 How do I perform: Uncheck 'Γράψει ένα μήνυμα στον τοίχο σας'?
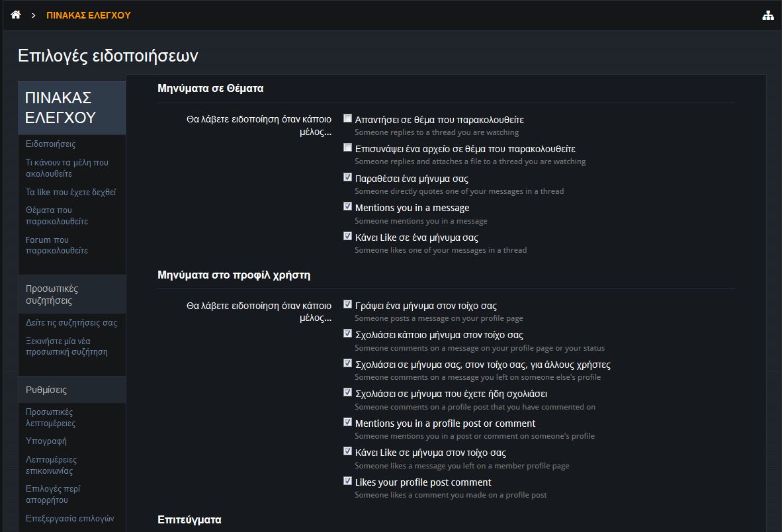(x=347, y=304)
